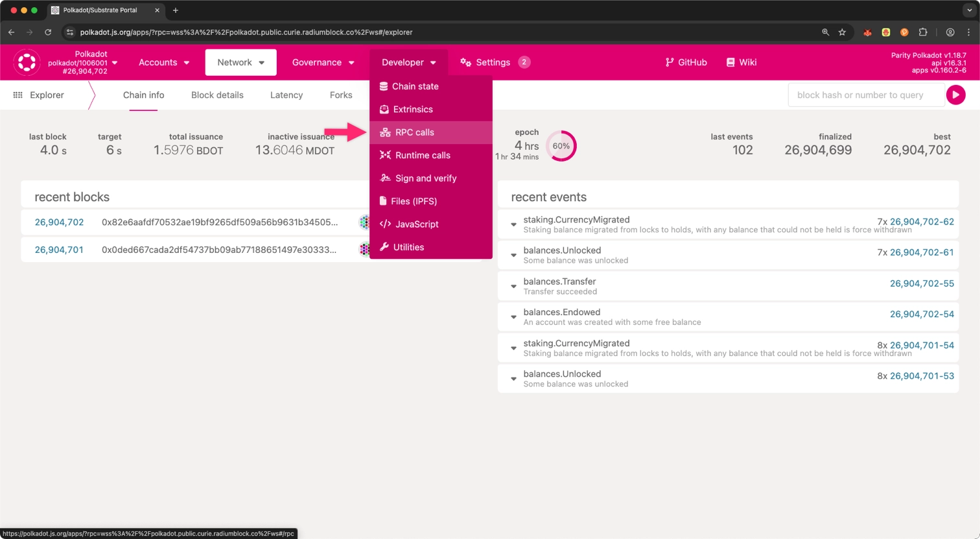Screen dimensions: 980x539
Task: Choose Sign and verify option
Action: pos(431,178)
